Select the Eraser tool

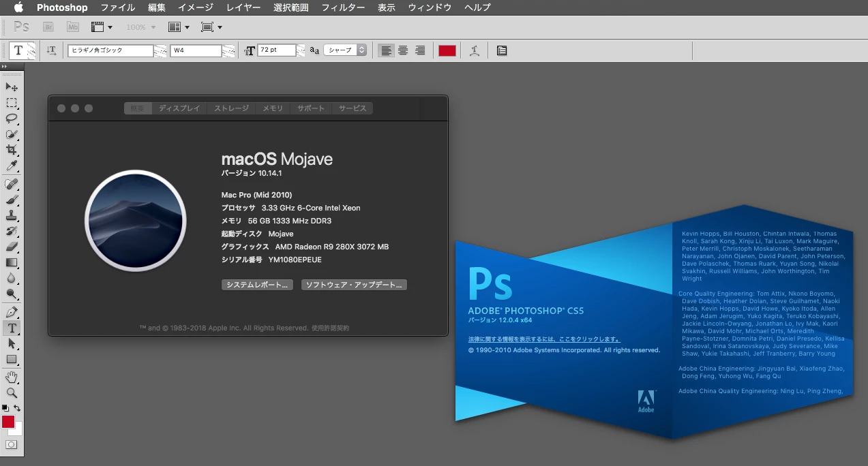(x=12, y=247)
